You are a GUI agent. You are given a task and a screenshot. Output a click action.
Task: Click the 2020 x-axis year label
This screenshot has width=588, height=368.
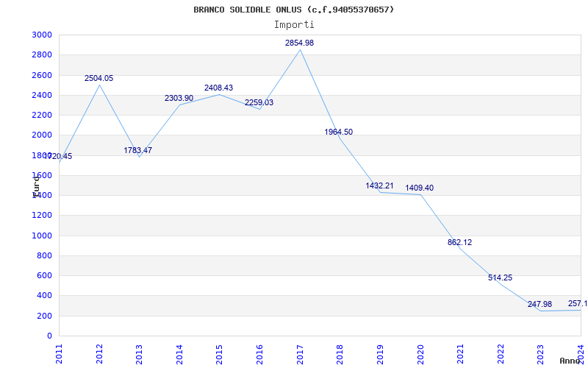pyautogui.click(x=420, y=354)
